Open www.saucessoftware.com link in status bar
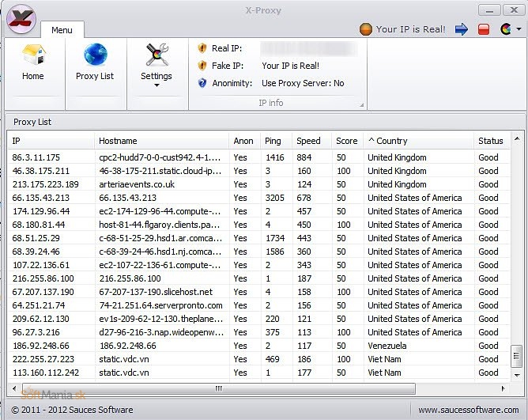The height and width of the screenshot is (420, 528). [469, 410]
